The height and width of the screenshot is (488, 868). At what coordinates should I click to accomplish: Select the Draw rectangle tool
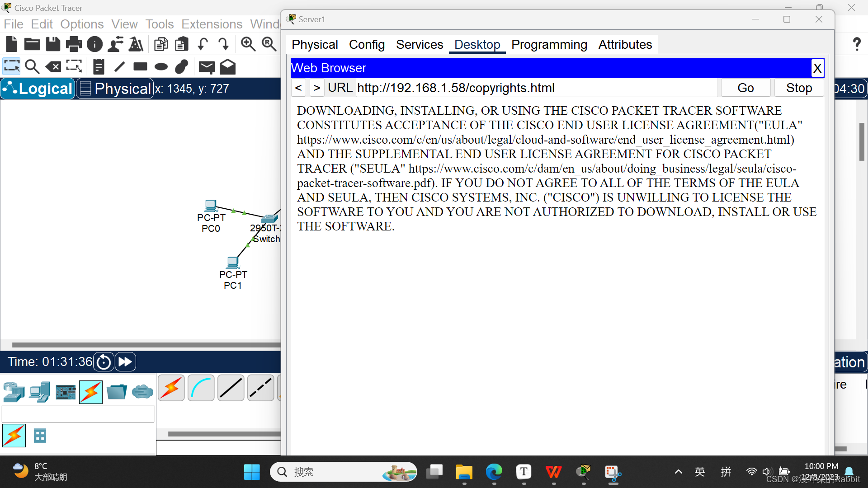click(140, 66)
